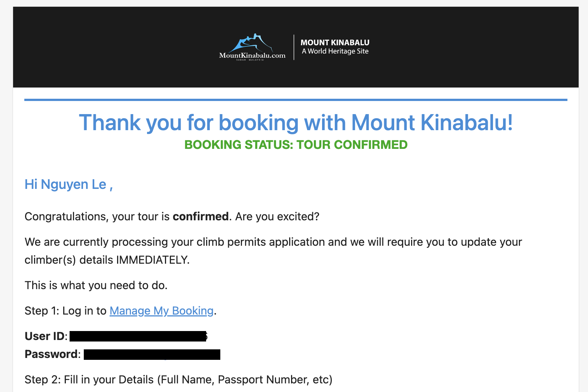Click the 'Step 2: Fill in your Details' line
588x392 pixels.
tap(178, 380)
